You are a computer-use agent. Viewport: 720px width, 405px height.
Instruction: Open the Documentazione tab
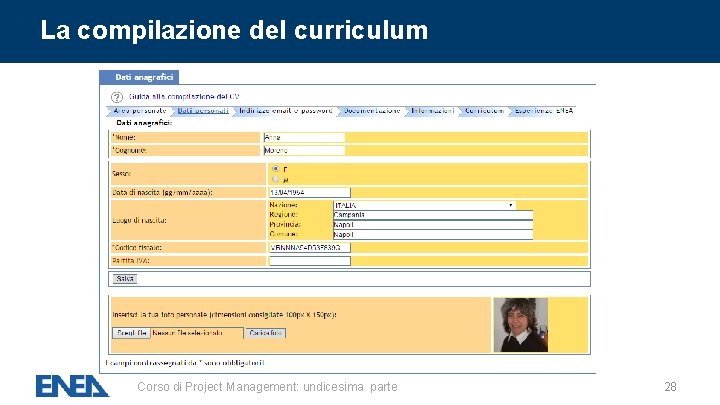pos(372,111)
